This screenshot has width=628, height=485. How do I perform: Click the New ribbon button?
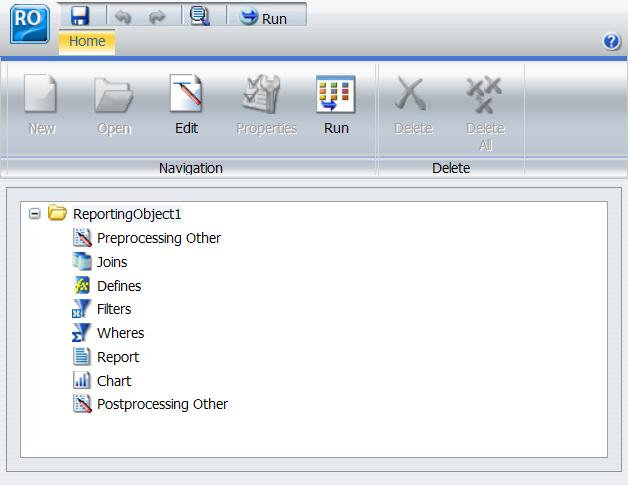(x=41, y=105)
